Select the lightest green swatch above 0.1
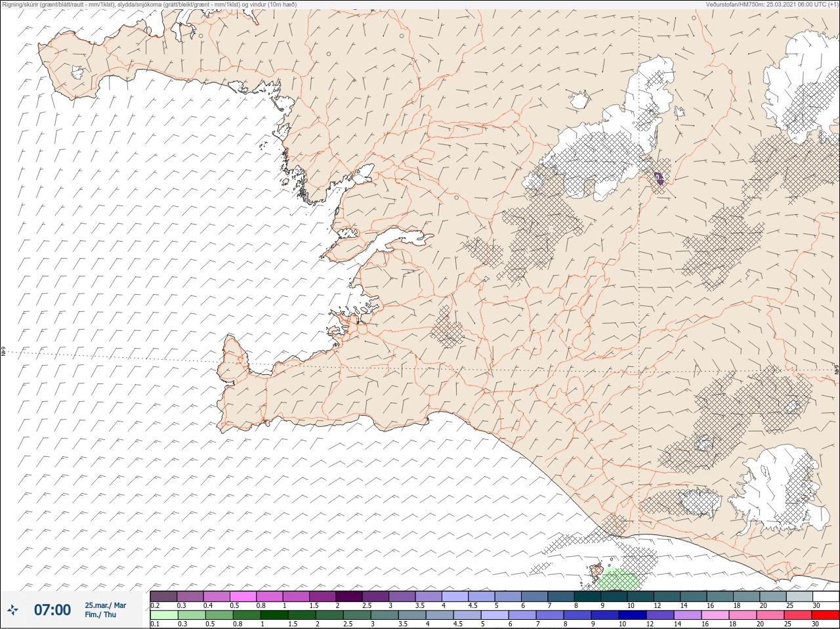 click(163, 615)
